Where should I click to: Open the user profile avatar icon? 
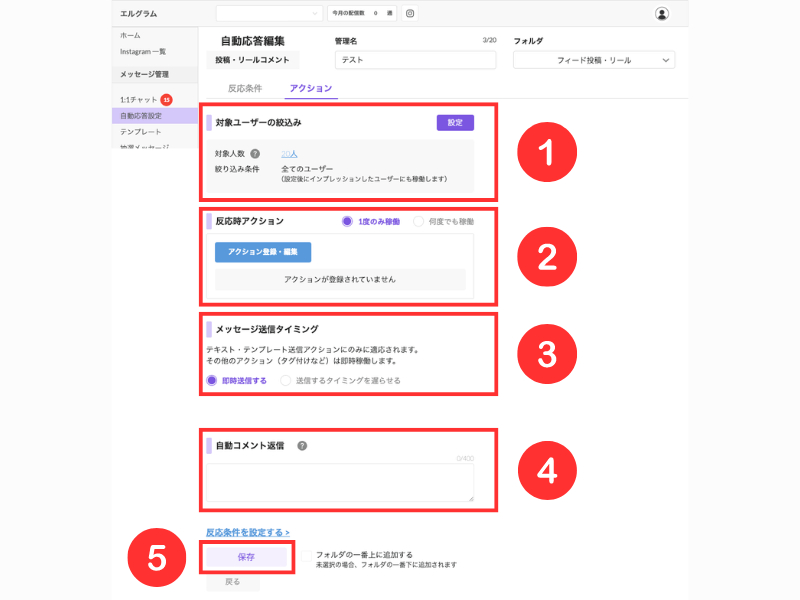[662, 14]
